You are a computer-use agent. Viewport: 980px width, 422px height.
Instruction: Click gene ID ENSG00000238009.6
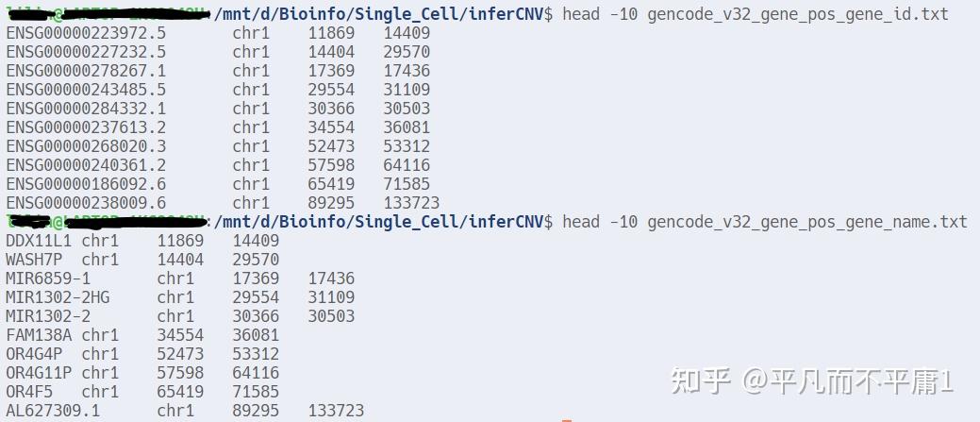(x=86, y=203)
